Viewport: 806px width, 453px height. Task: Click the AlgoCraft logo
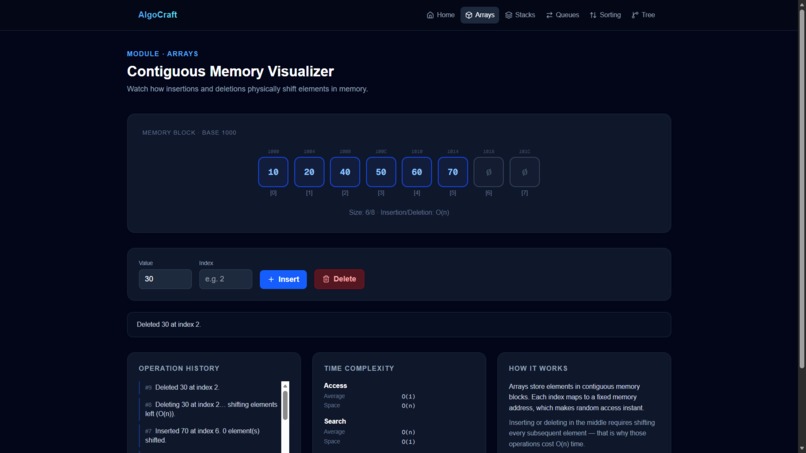coord(157,15)
